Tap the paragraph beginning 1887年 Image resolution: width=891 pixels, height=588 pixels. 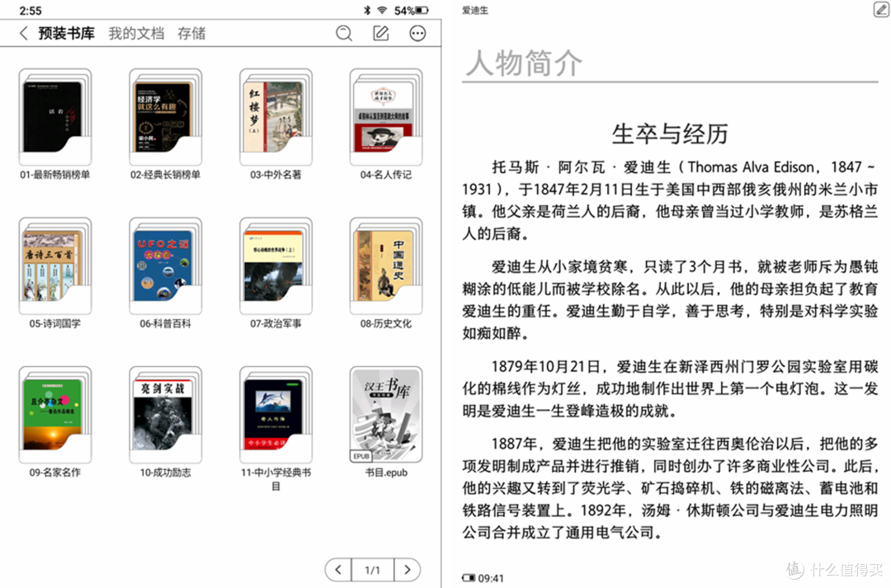click(x=670, y=488)
